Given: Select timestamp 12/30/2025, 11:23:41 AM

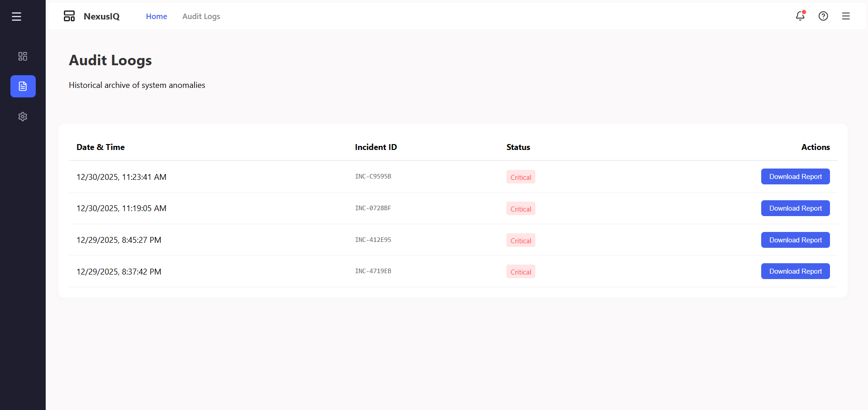Looking at the screenshot, I should [x=121, y=177].
